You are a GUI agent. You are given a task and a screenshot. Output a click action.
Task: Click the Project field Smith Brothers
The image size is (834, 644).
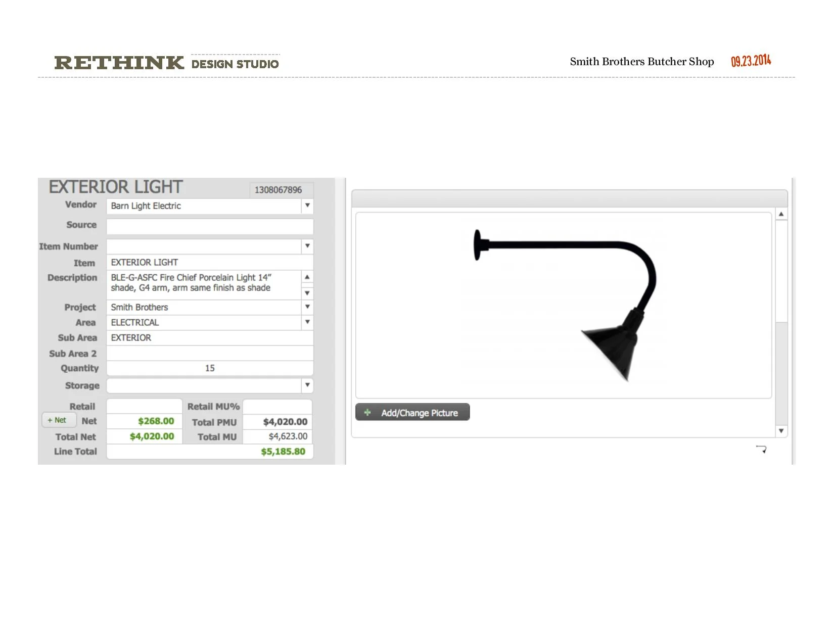204,307
